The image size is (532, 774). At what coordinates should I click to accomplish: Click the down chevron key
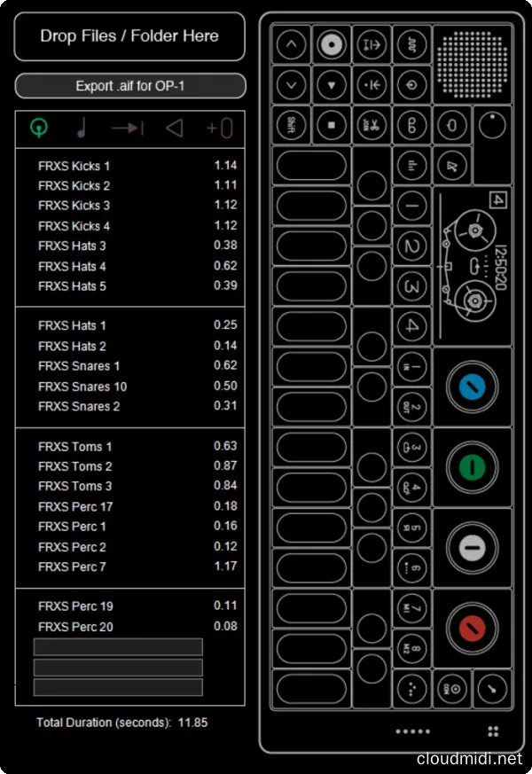click(x=293, y=85)
